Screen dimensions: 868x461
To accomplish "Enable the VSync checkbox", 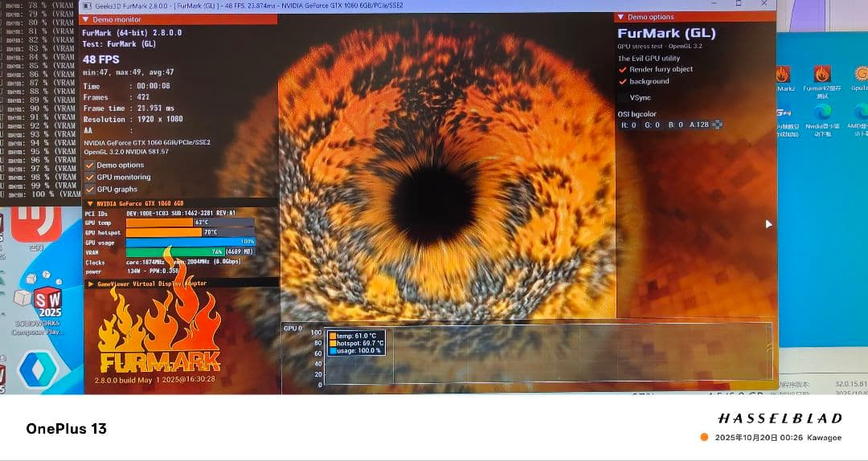I will coord(623,97).
